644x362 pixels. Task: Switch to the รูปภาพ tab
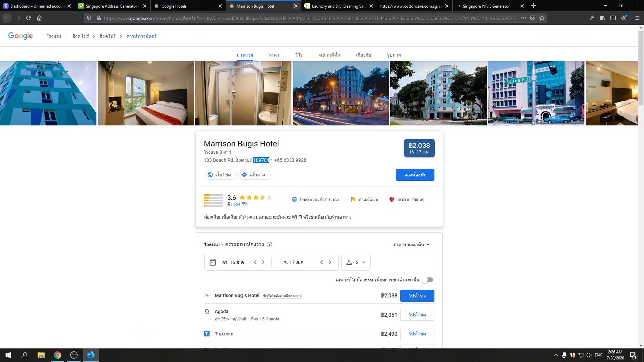coord(394,55)
